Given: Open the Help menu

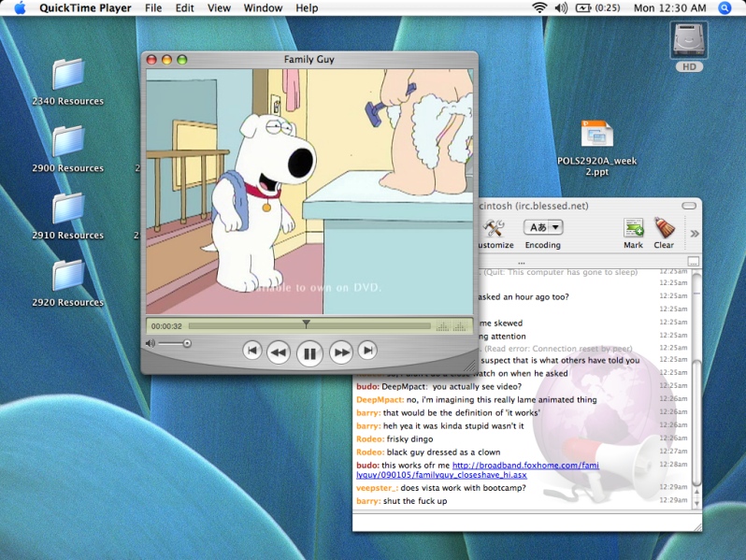Looking at the screenshot, I should pos(307,8).
